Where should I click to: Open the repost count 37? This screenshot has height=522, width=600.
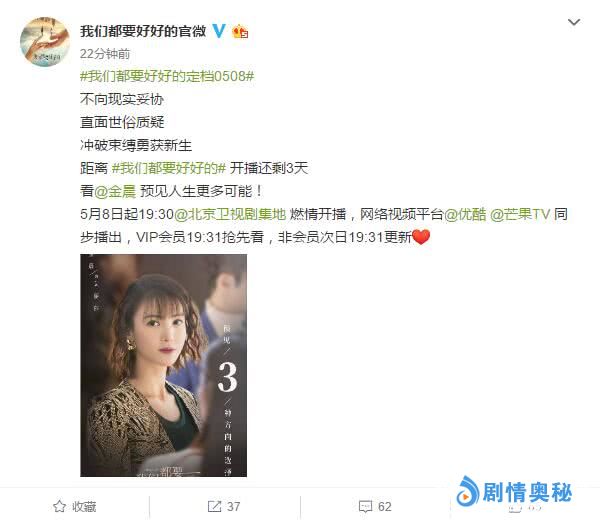tap(233, 507)
